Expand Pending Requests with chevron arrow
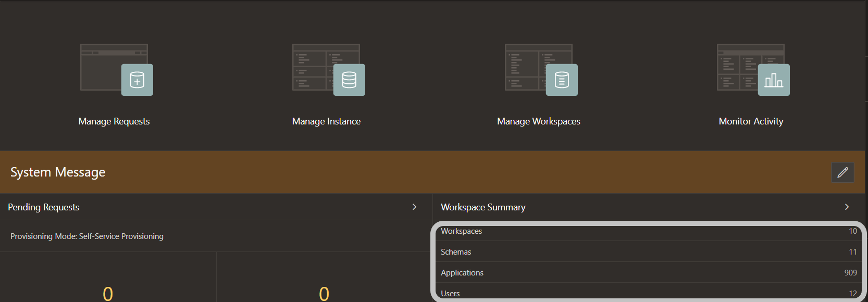 pyautogui.click(x=415, y=207)
